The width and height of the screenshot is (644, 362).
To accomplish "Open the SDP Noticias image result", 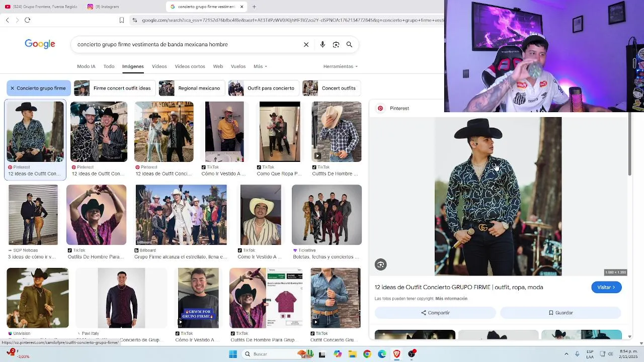I will pos(33,215).
